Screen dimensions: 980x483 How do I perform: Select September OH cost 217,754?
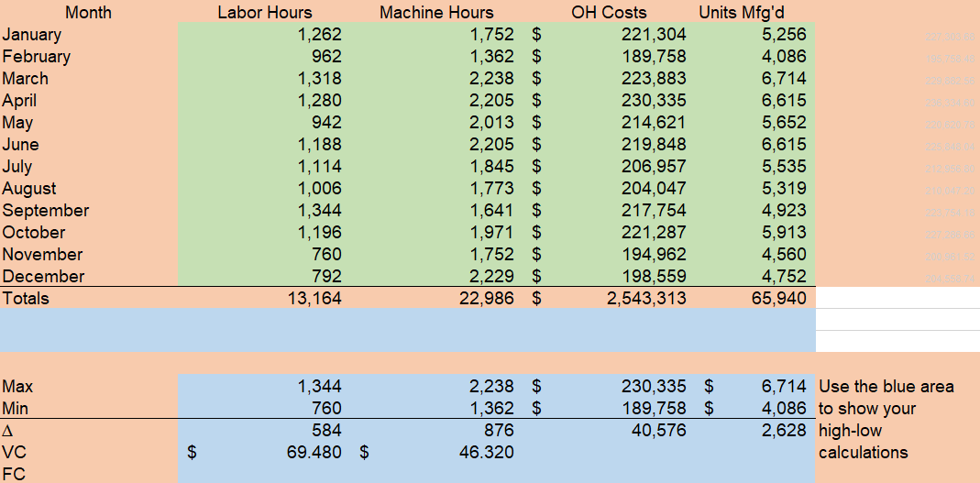pyautogui.click(x=654, y=211)
